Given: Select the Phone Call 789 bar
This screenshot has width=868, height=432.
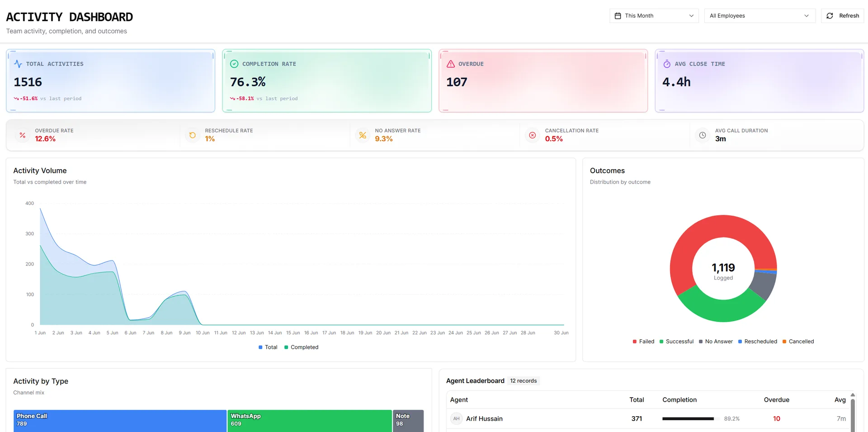Looking at the screenshot, I should tap(120, 421).
